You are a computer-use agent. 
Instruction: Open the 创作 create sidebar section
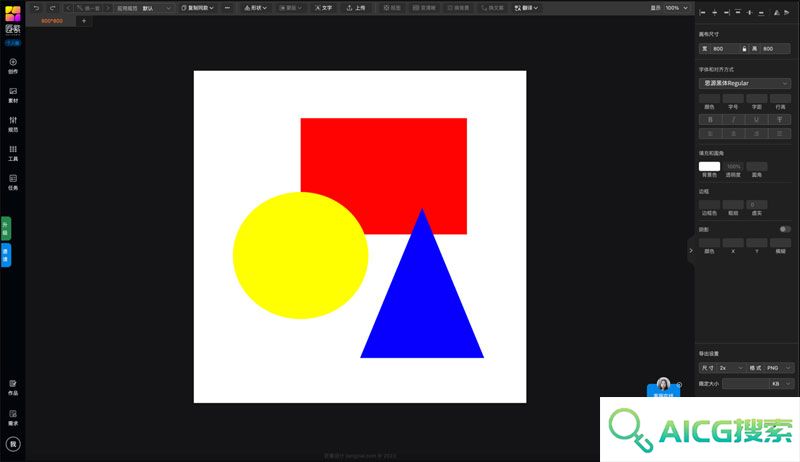13,66
